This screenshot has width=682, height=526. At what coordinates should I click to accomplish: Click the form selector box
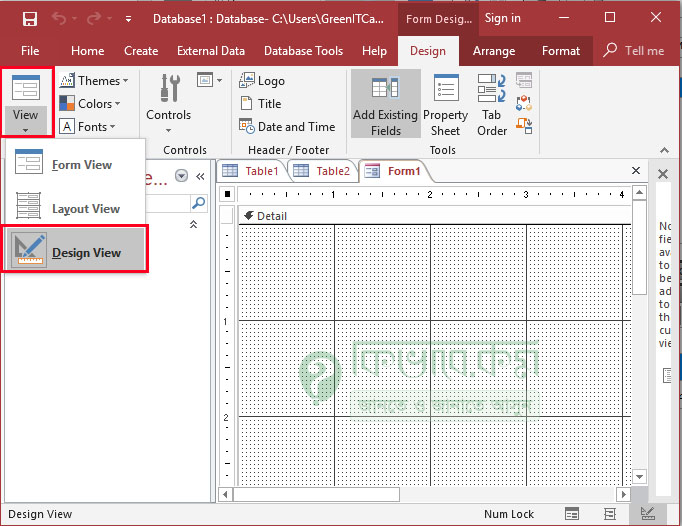click(227, 194)
